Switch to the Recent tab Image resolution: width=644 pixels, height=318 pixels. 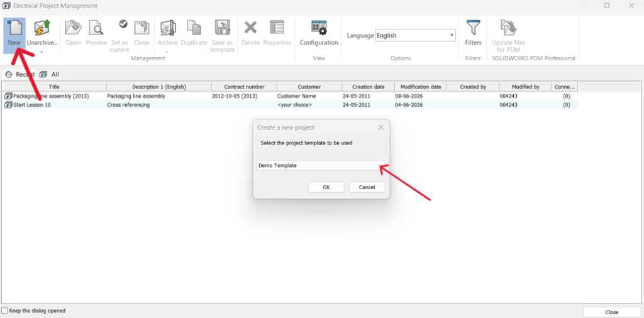pos(19,74)
